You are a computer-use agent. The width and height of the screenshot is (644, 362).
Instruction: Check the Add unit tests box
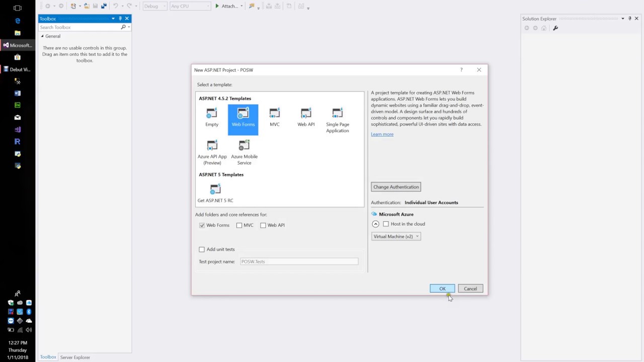pyautogui.click(x=202, y=249)
